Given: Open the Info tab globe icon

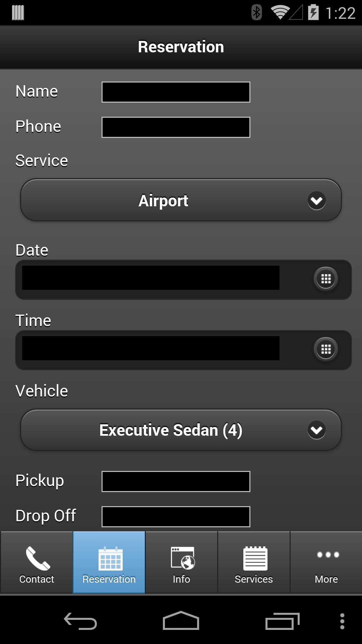Looking at the screenshot, I should tap(182, 558).
